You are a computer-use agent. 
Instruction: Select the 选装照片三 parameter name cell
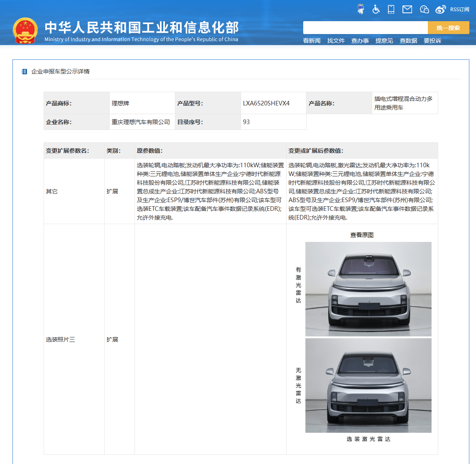[x=74, y=339]
